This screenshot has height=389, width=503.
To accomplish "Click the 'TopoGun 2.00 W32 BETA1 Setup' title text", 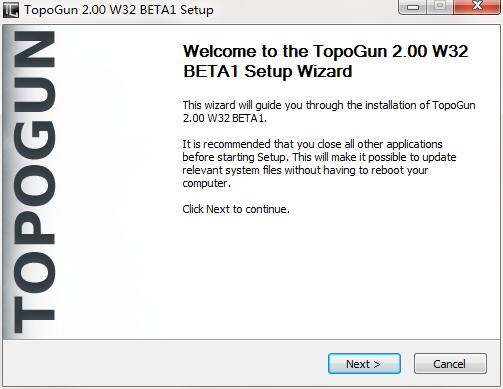I will pyautogui.click(x=119, y=10).
